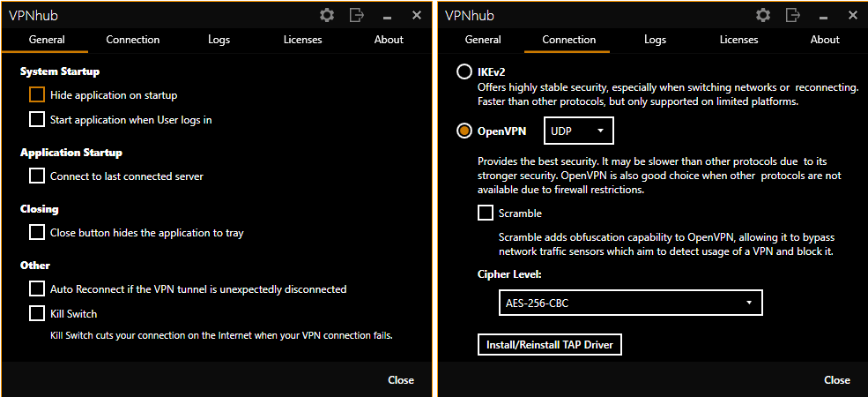
Task: Open Logs tab in right window
Action: click(x=656, y=40)
